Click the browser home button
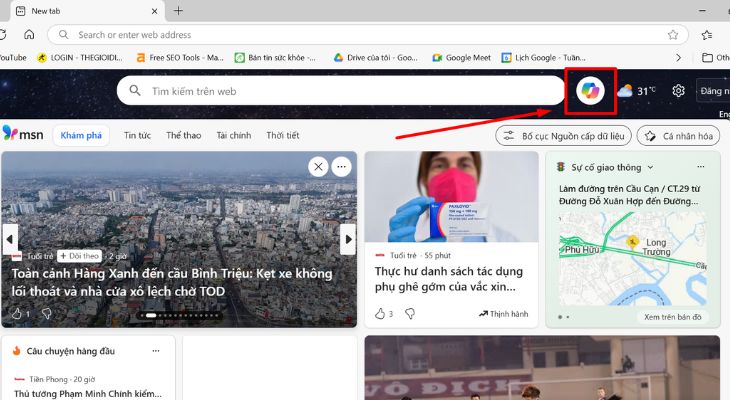Viewport: 730px width, 400px height. [29, 34]
